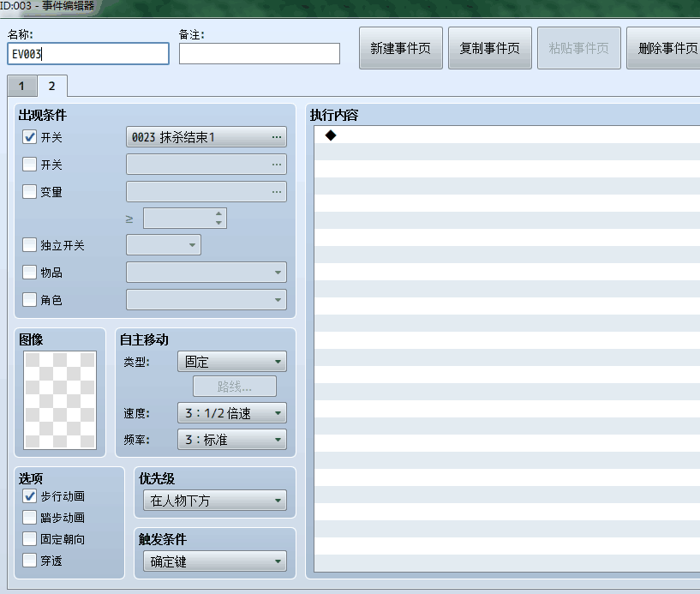The image size is (700, 594).
Task: Open the 类型 movement type dropdown
Action: pos(232,362)
